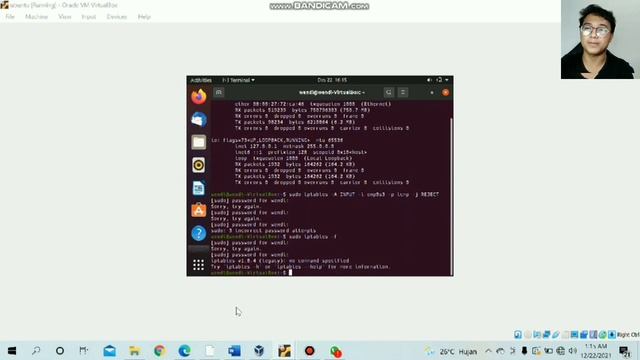Open the green-red chat icon on taskbar
Screen dimensions: 640x360
point(336,351)
